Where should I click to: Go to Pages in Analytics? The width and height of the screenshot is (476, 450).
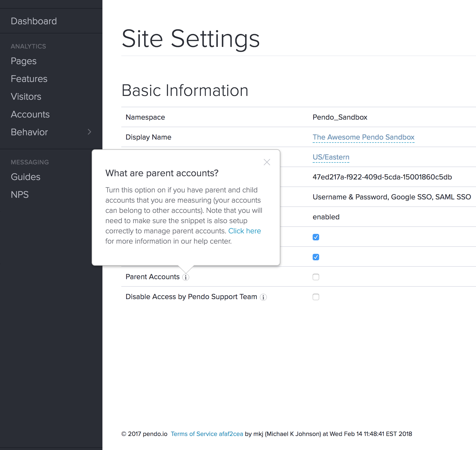coord(24,61)
